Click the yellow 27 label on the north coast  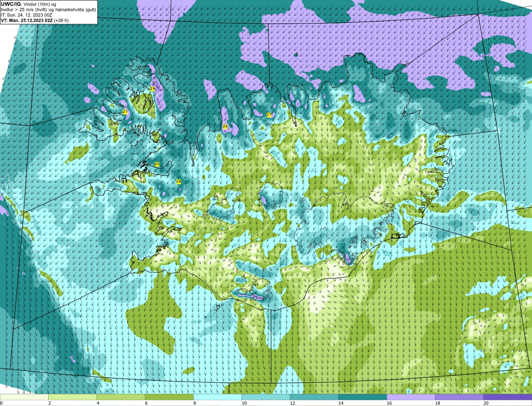269,115
